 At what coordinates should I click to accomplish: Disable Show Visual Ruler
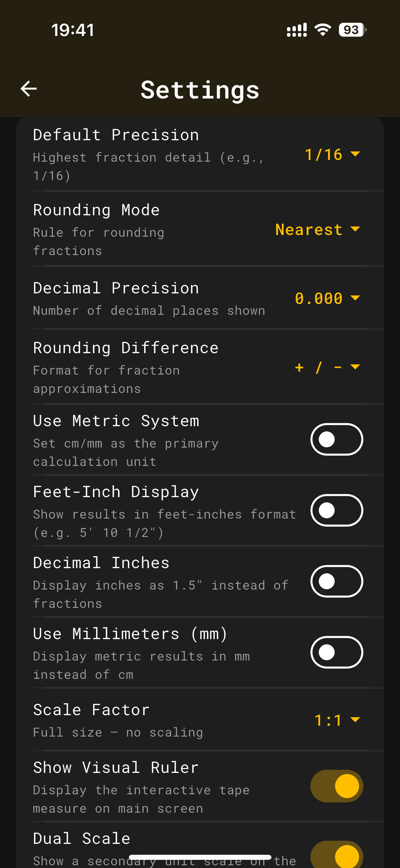[x=336, y=786]
